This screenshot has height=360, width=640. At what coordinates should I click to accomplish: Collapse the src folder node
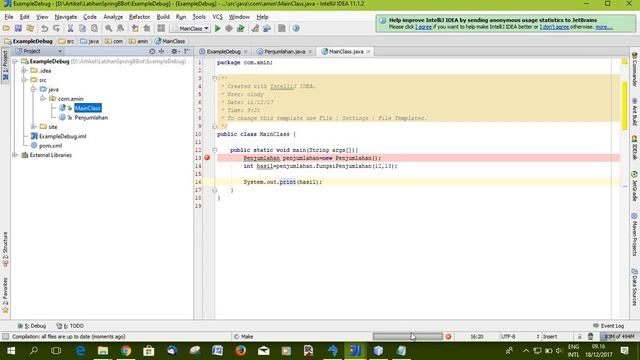click(x=24, y=80)
